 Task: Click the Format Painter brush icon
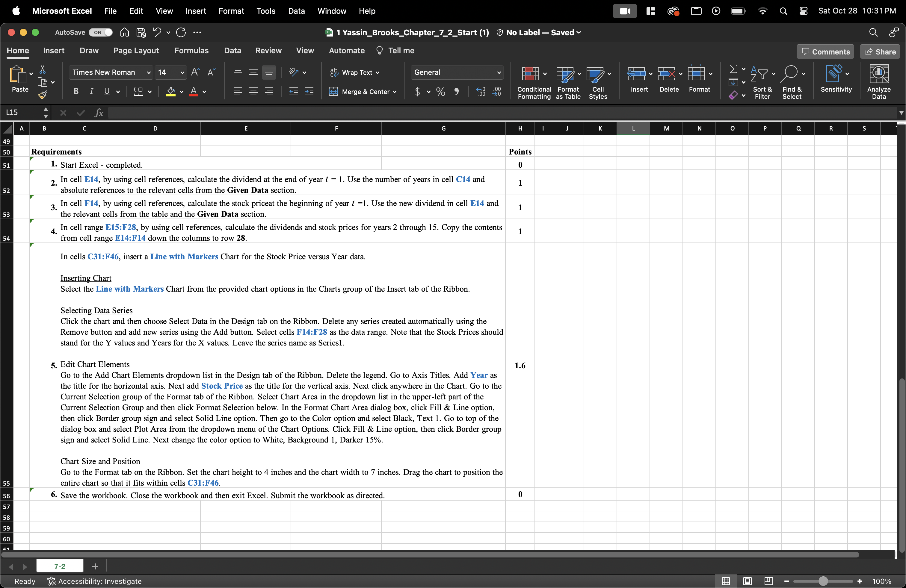43,95
